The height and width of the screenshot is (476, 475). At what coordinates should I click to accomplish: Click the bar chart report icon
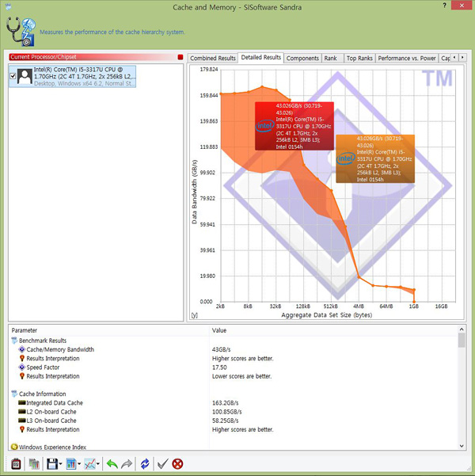[x=71, y=464]
